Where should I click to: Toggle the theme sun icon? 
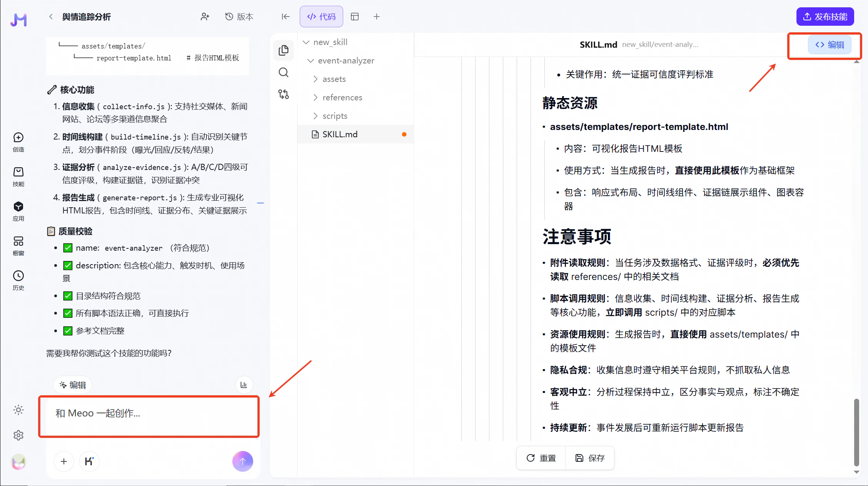point(18,410)
